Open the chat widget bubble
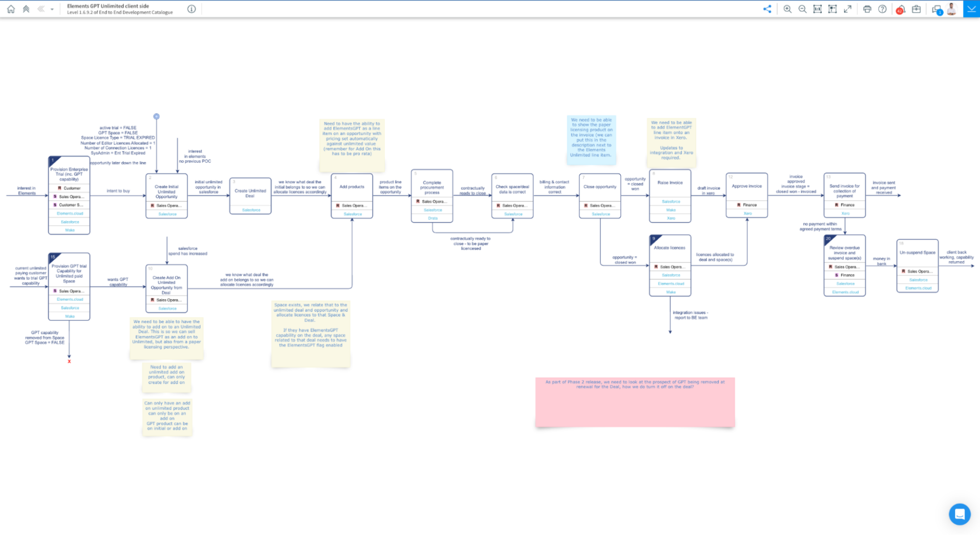The image size is (980, 535). (x=959, y=514)
